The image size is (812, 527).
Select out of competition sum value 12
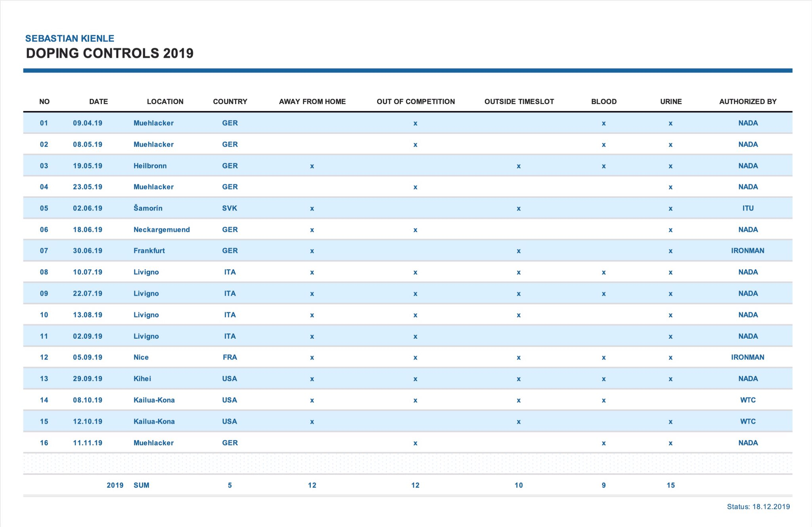coord(415,485)
